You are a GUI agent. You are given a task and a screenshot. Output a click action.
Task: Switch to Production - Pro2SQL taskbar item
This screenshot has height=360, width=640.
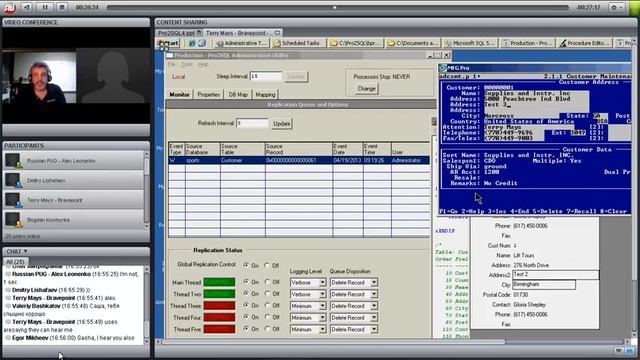pos(527,43)
